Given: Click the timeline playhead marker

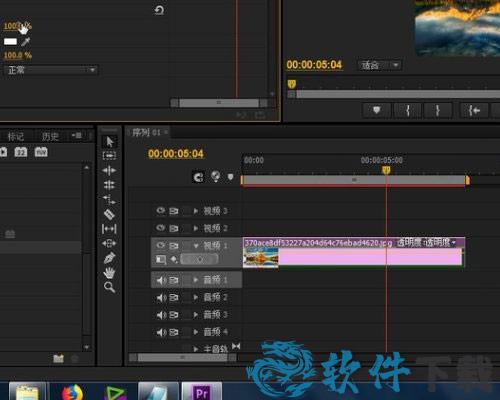Looking at the screenshot, I should (386, 170).
